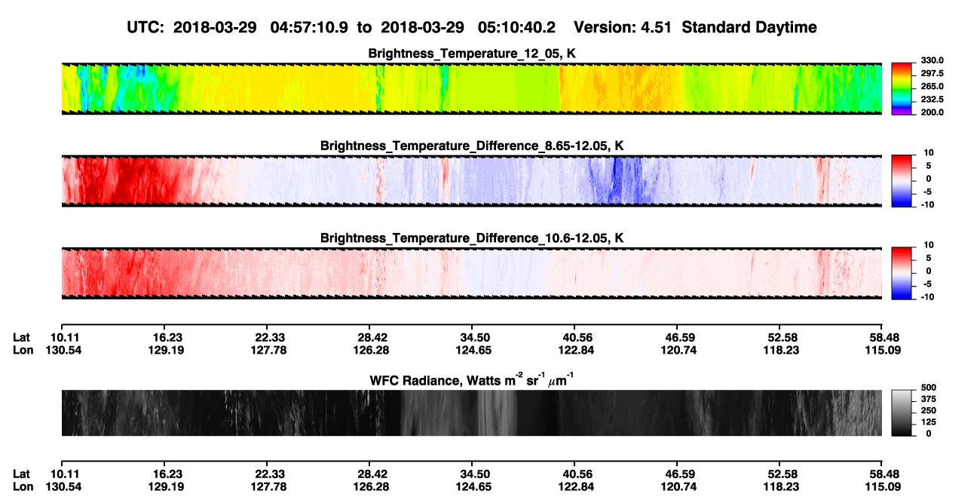980x503 pixels.
Task: Click the 330.0 colorbar maximum label
Action: point(933,61)
